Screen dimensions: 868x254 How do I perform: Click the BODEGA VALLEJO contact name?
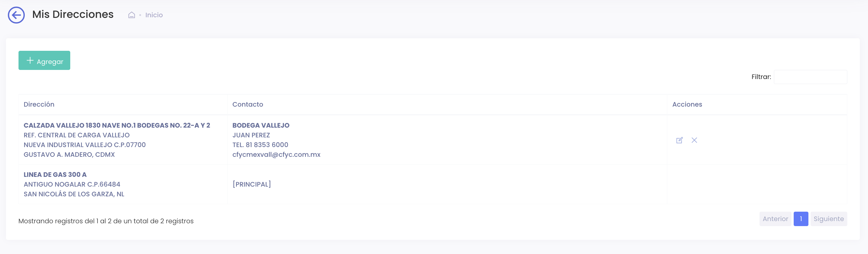(261, 125)
